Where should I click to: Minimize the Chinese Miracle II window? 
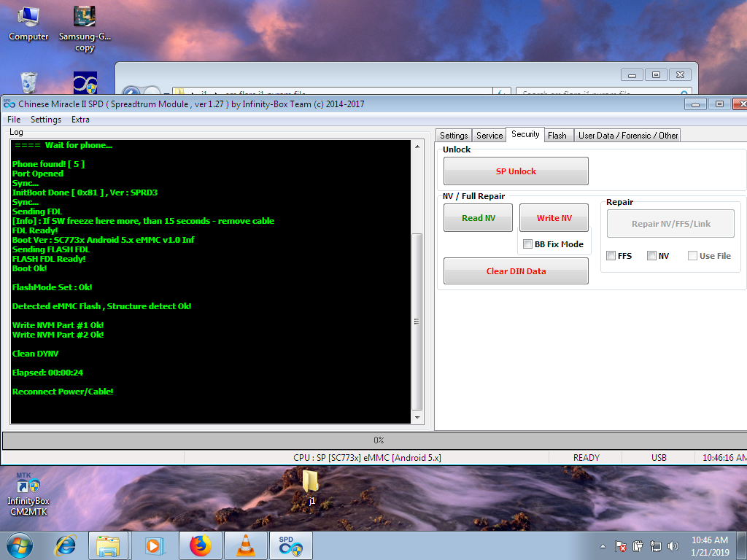click(x=695, y=104)
